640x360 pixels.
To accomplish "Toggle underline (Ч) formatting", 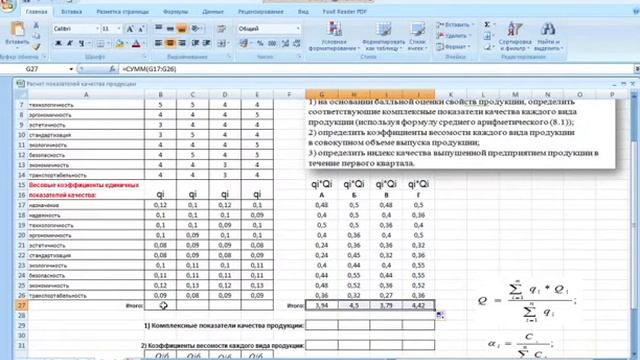I will [x=81, y=43].
